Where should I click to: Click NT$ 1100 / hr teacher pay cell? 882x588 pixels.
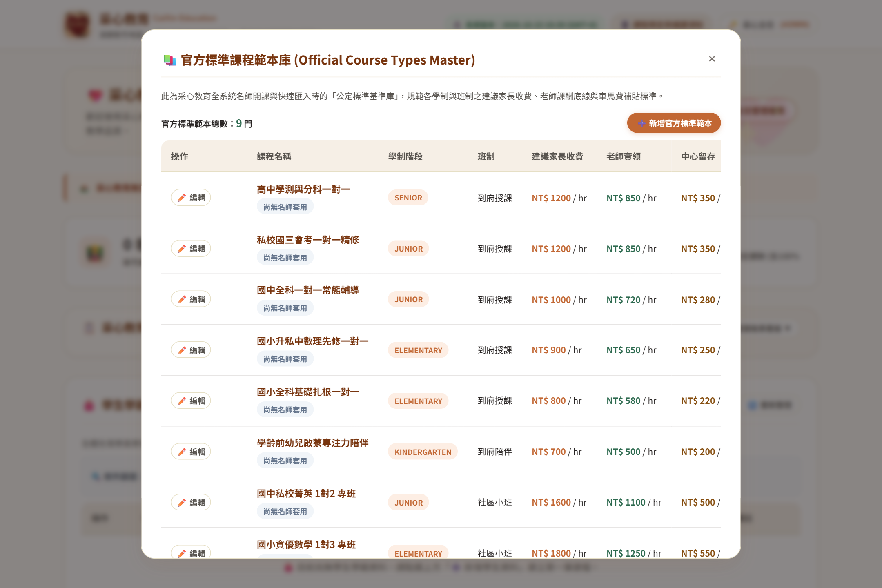(634, 502)
